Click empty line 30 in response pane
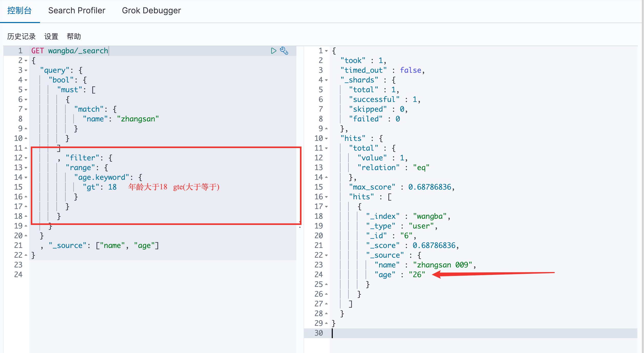The image size is (644, 353). (461, 333)
